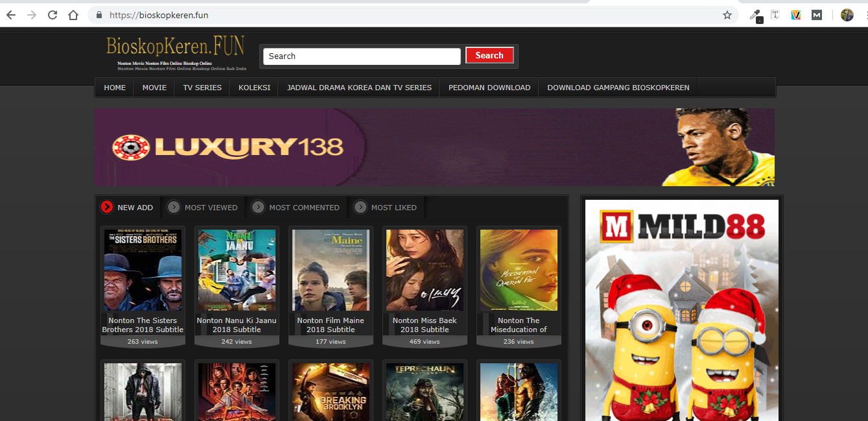Image resolution: width=868 pixels, height=421 pixels.
Task: Open the HOME menu item
Action: (115, 88)
